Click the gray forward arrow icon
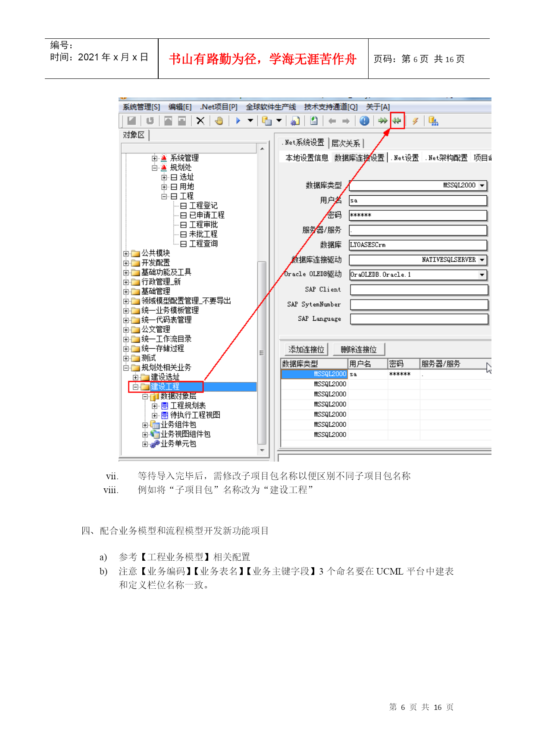This screenshot has height=756, width=535. 346,121
